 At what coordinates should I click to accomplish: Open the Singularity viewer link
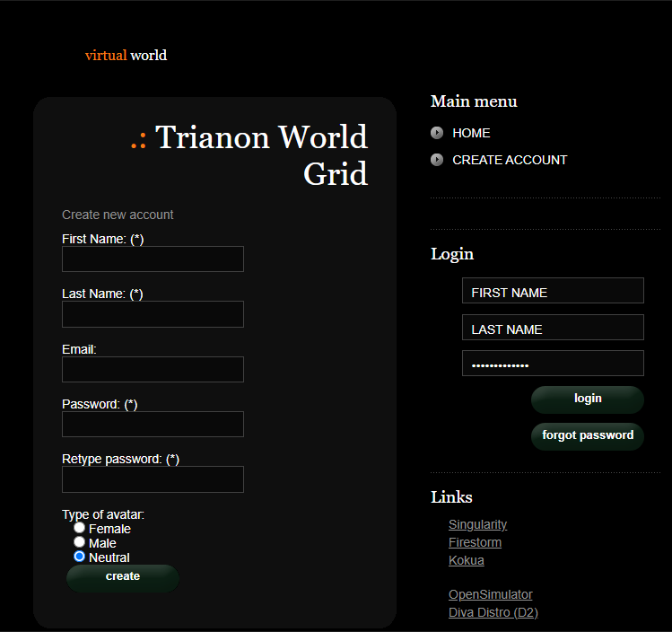(x=478, y=524)
